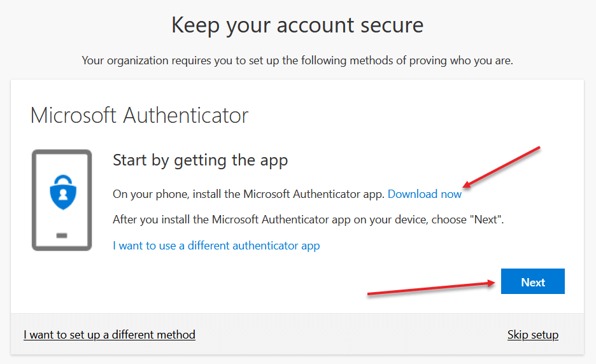Click the "After you install" instruction line
The height and width of the screenshot is (364, 596).
pyautogui.click(x=308, y=220)
